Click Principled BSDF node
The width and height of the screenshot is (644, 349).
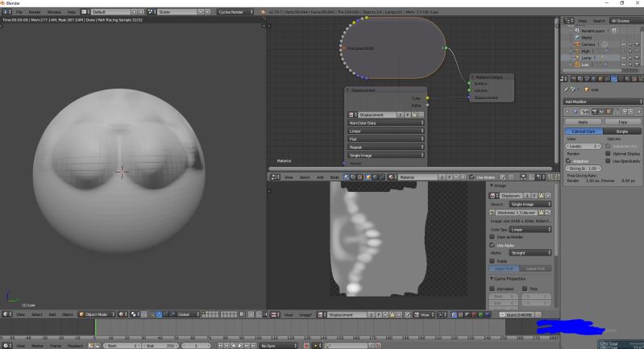pos(393,48)
